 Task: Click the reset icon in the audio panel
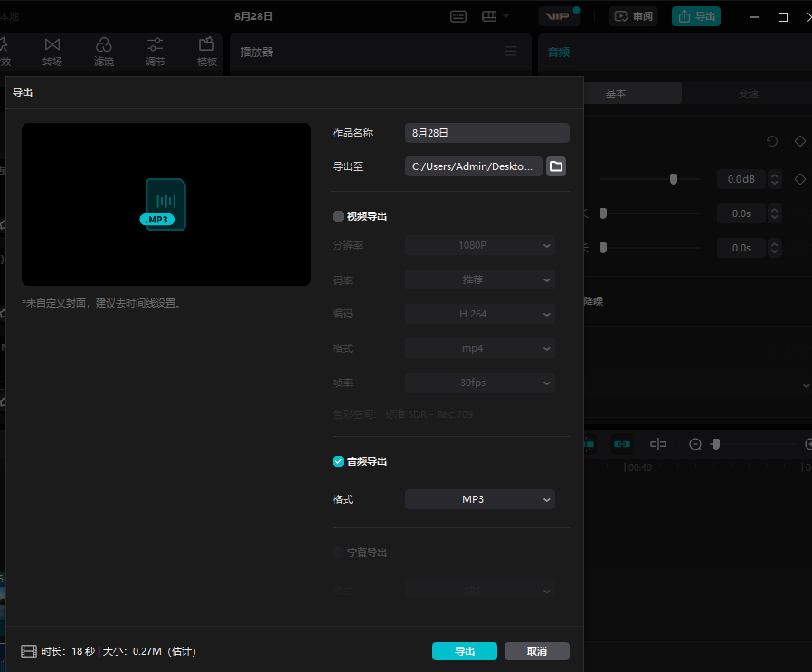pos(771,141)
